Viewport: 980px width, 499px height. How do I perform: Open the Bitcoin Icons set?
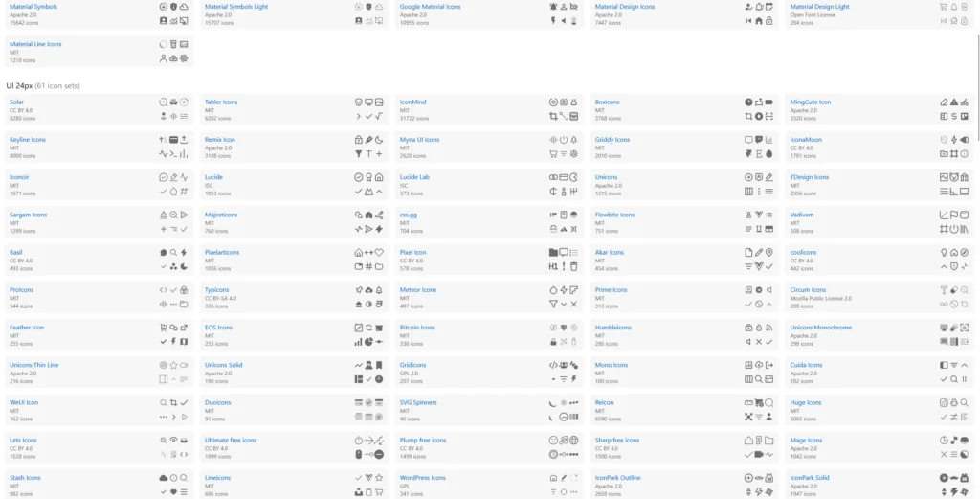point(417,327)
